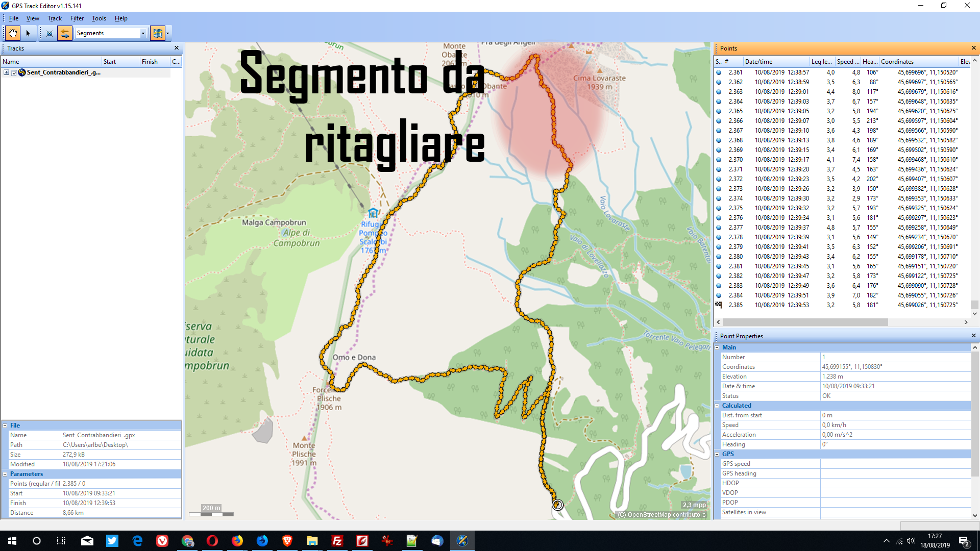Click the Points horizontal scrollbar thumb
This screenshot has height=551, width=980.
805,322
